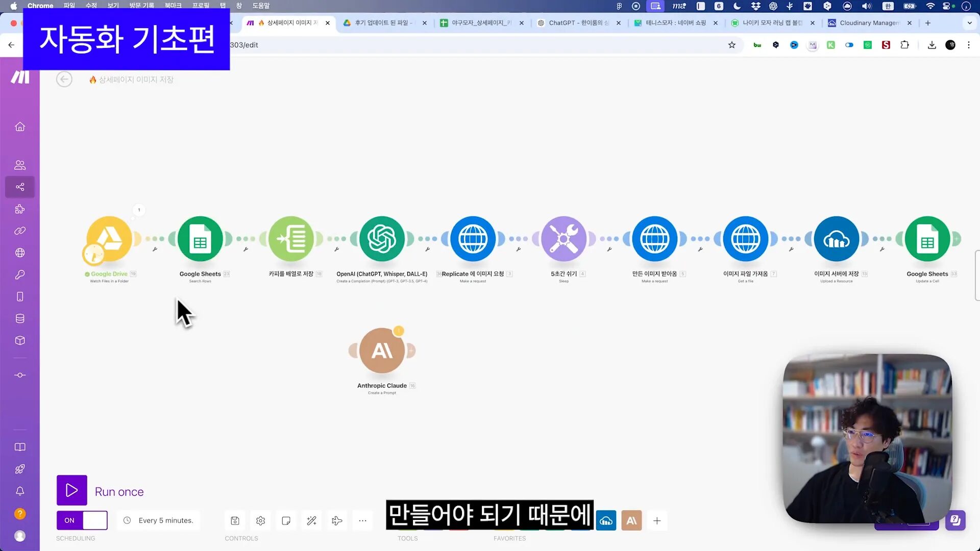The height and width of the screenshot is (551, 980).
Task: Click the Cloudinary image server upload node
Action: [837, 239]
